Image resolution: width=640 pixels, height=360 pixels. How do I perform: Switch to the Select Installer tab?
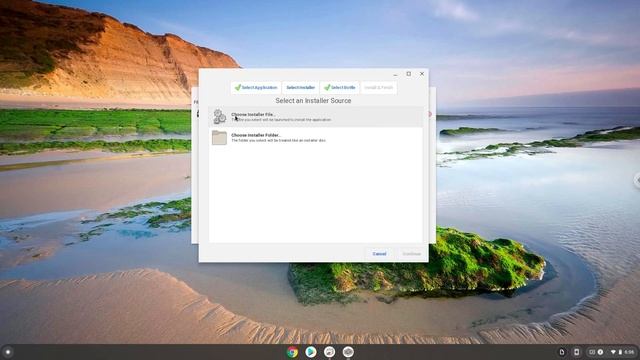click(300, 87)
